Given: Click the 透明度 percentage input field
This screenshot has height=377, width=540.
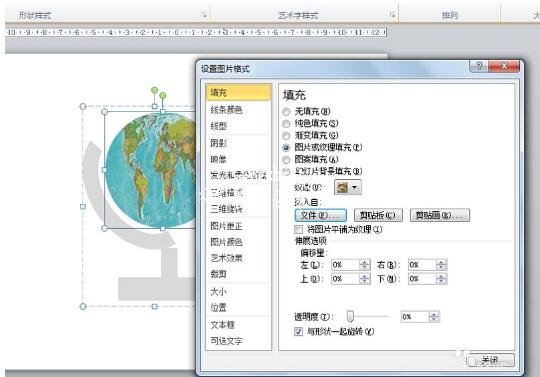Looking at the screenshot, I should 415,317.
